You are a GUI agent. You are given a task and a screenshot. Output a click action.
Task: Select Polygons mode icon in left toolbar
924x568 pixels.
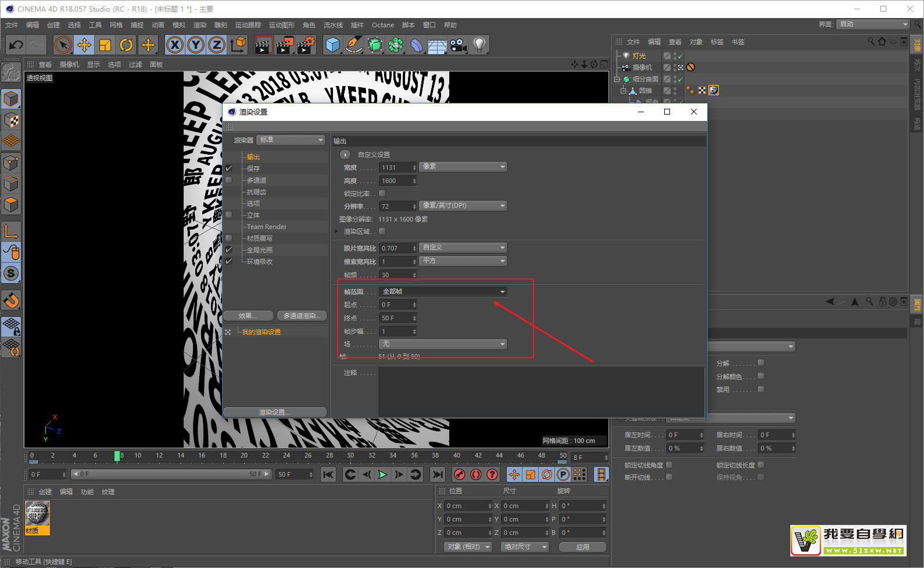pos(11,205)
